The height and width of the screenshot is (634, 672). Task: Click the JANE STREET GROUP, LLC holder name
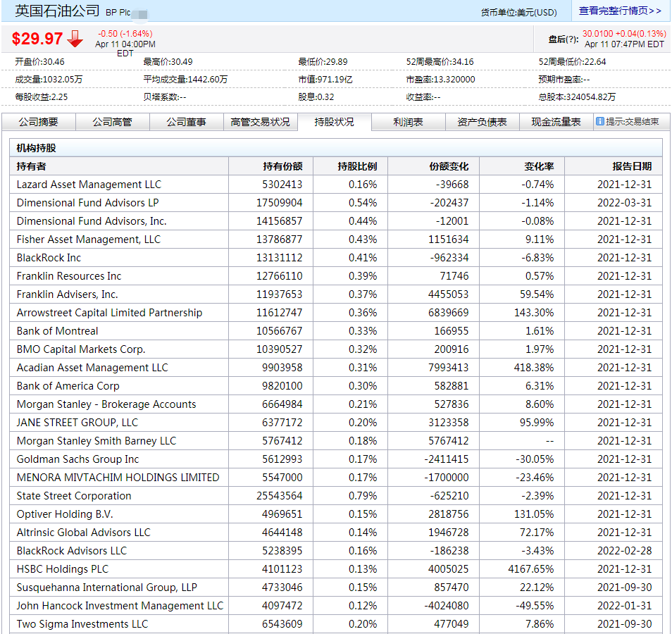point(77,423)
